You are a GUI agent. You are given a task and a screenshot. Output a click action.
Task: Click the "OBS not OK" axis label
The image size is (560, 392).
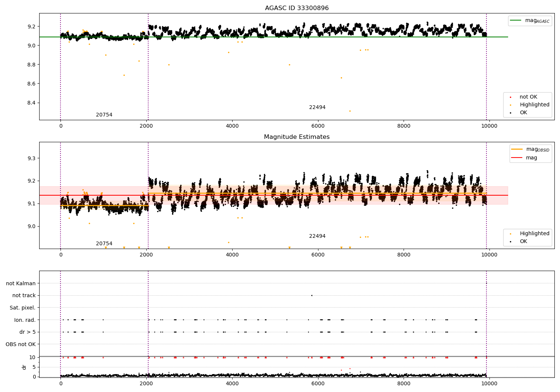click(x=21, y=345)
